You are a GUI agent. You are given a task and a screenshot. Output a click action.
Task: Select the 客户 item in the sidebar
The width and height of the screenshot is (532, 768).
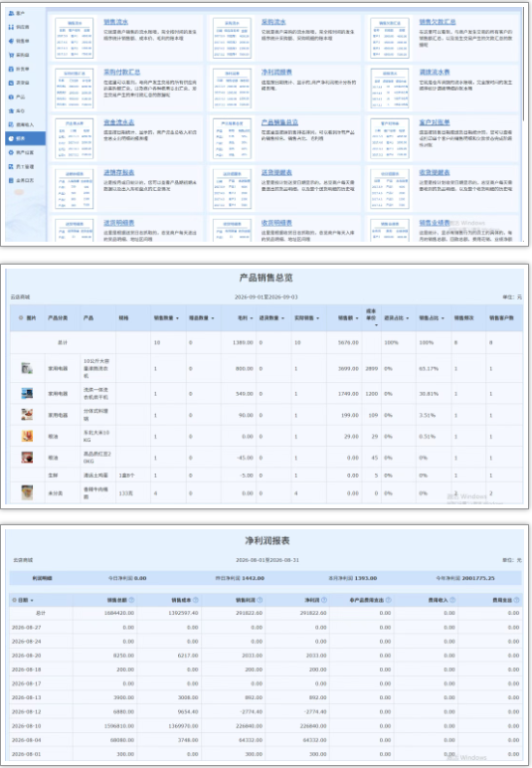point(25,13)
